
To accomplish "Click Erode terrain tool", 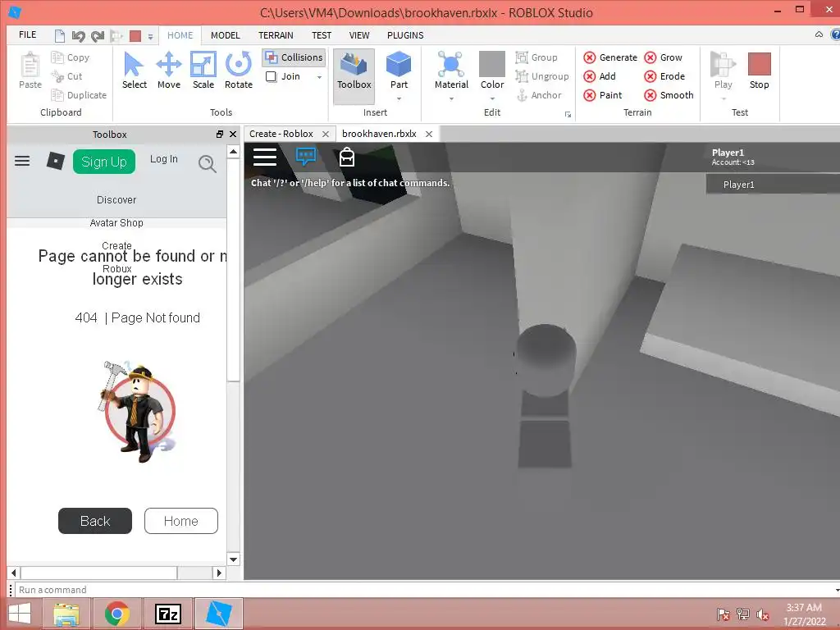I will 664,76.
